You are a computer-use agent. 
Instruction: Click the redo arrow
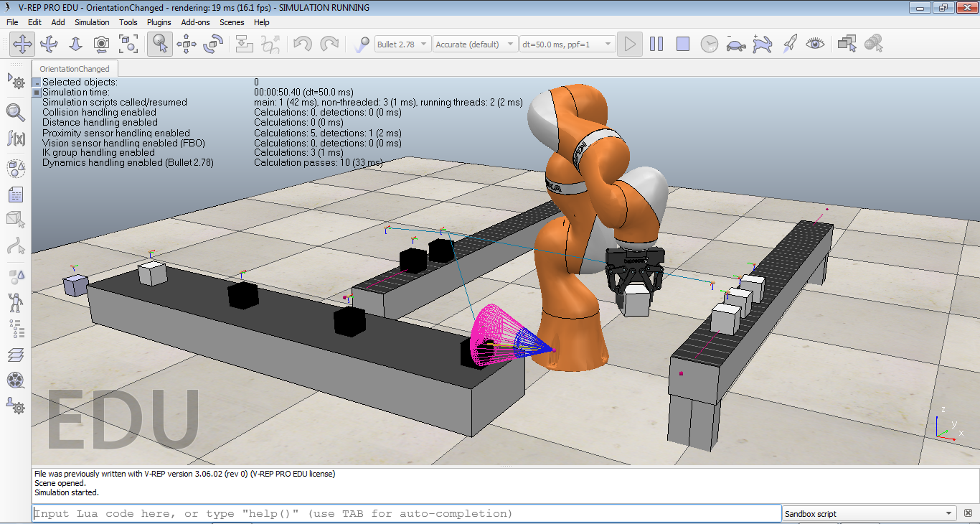pos(329,44)
